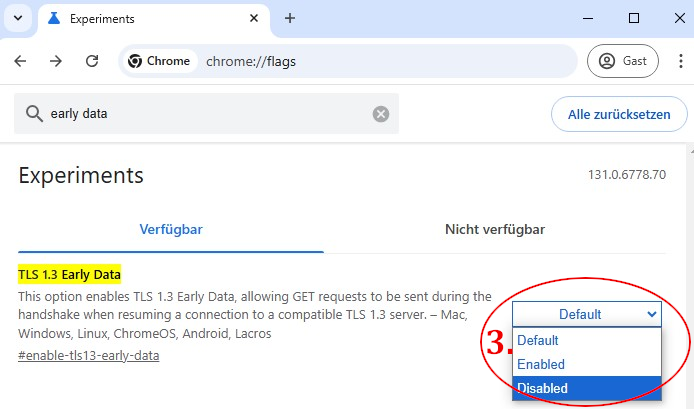
Task: Select the Experiments browser tab
Action: click(154, 19)
